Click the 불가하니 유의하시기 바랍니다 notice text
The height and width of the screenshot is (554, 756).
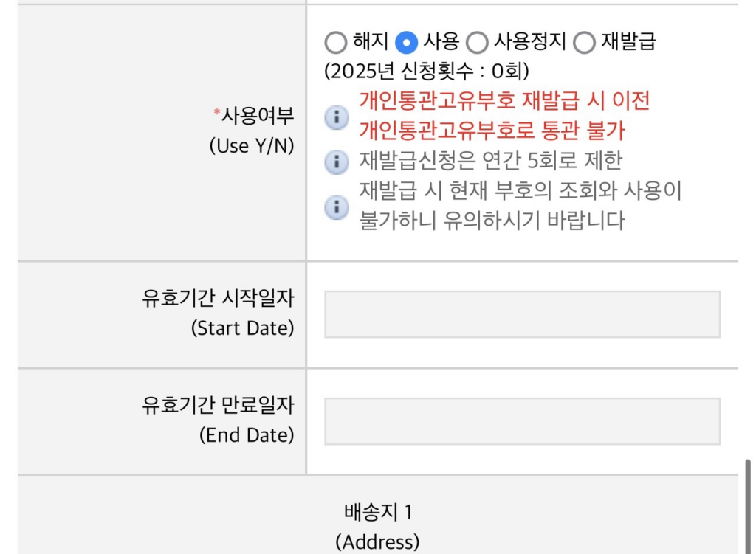492,221
